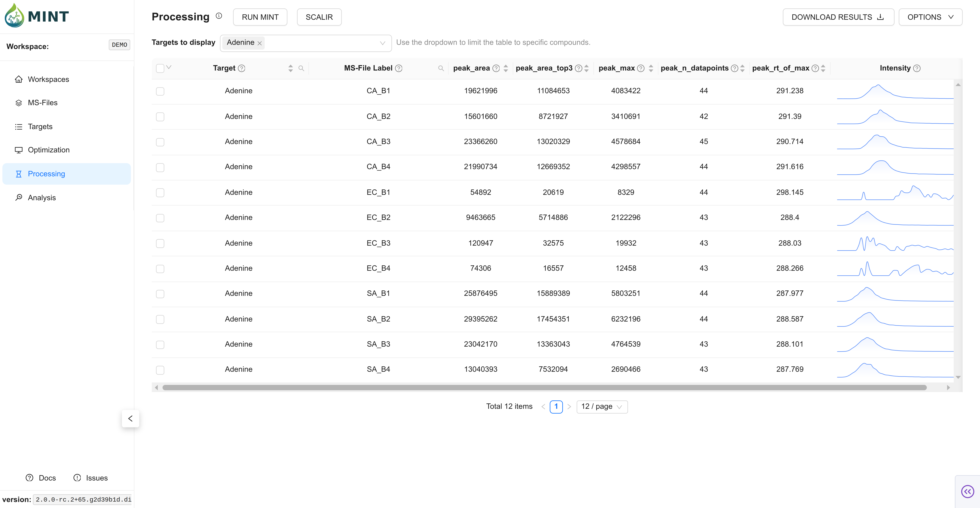
Task: Collapse sidebar with the left arrow button
Action: tap(130, 419)
